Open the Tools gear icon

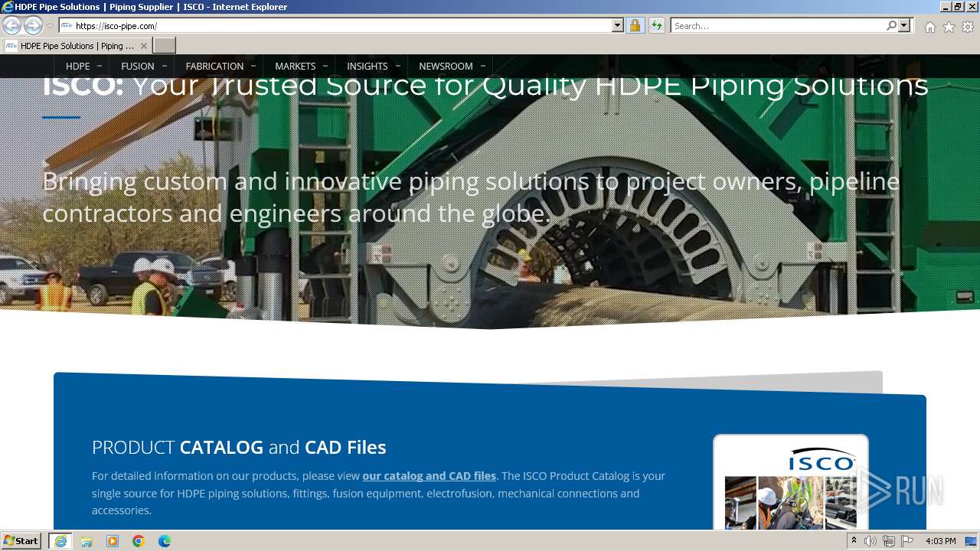(968, 27)
